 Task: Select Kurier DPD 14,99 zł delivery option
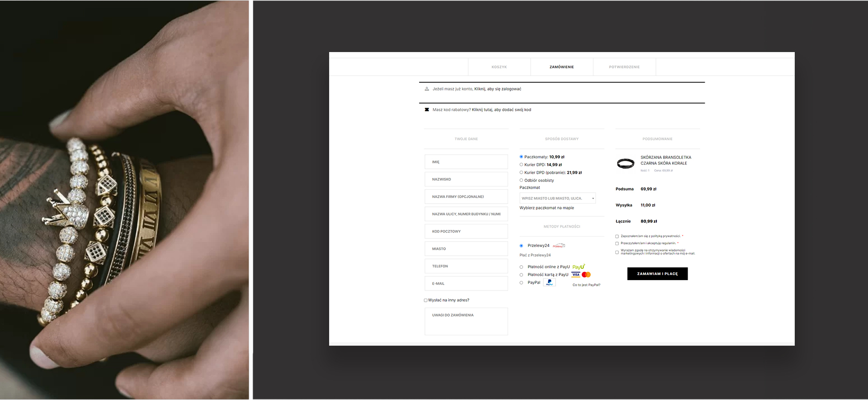521,165
